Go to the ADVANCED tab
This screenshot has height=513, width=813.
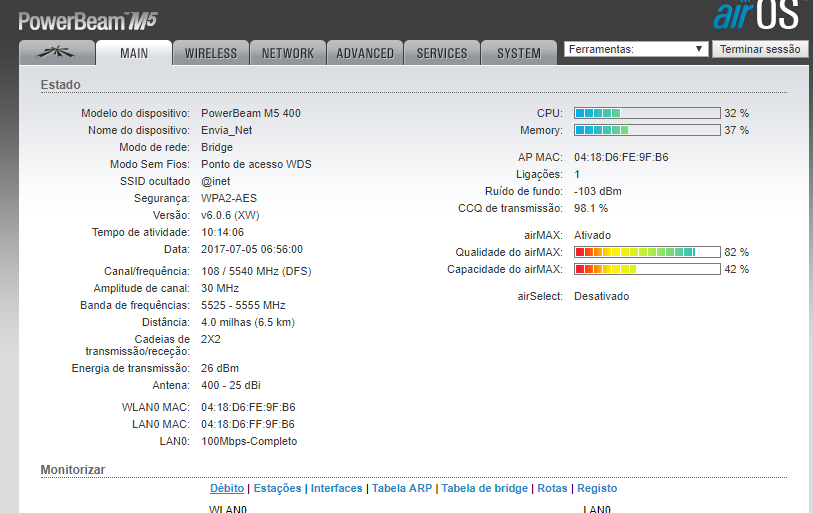(365, 53)
